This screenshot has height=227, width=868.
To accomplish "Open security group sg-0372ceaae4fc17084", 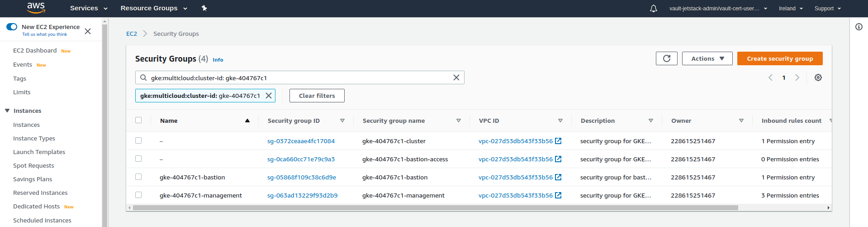I will 301,141.
